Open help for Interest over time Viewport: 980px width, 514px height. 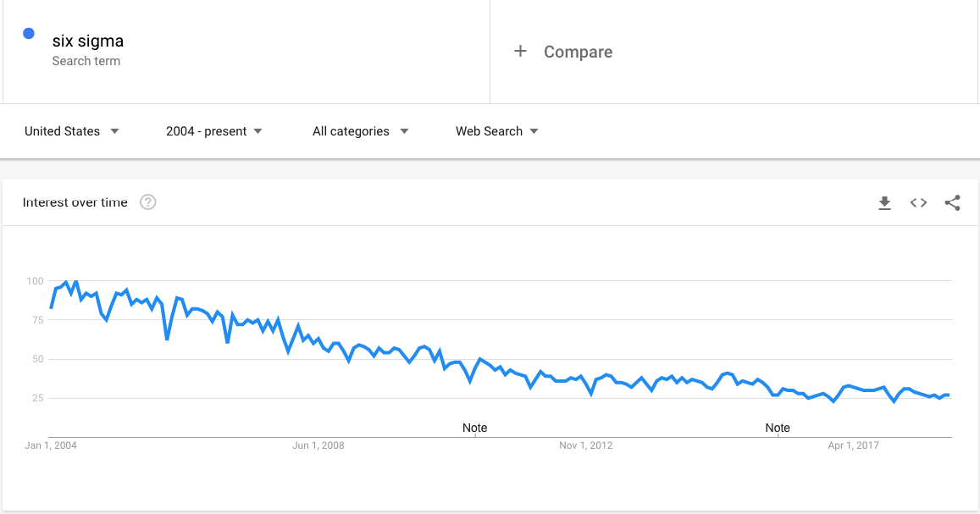148,202
